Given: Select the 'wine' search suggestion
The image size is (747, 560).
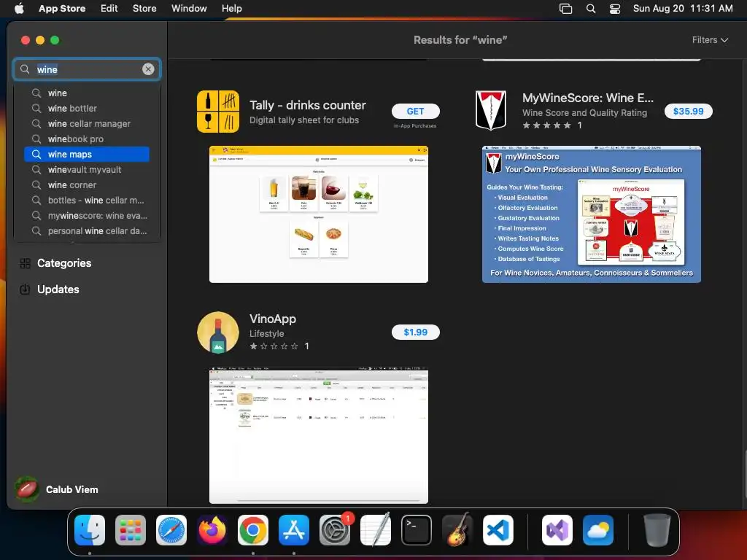Looking at the screenshot, I should 87,93.
